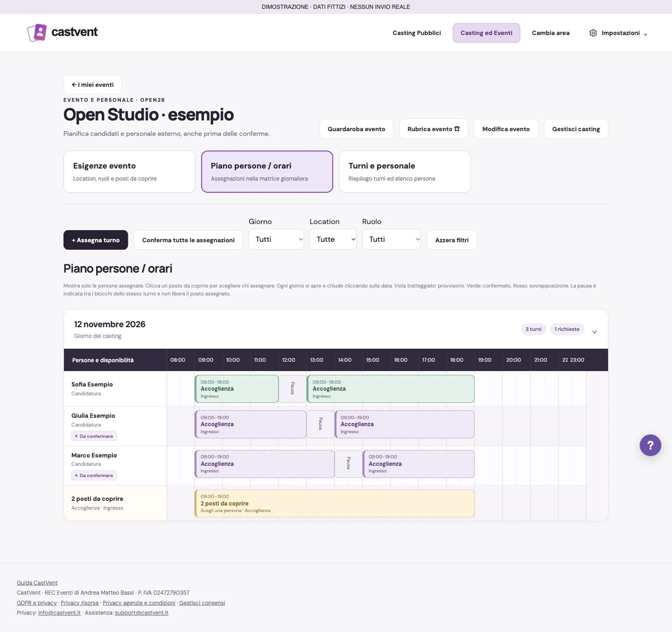
Task: Select Giulia Esempio's first Accoglienza block
Action: [x=251, y=424]
